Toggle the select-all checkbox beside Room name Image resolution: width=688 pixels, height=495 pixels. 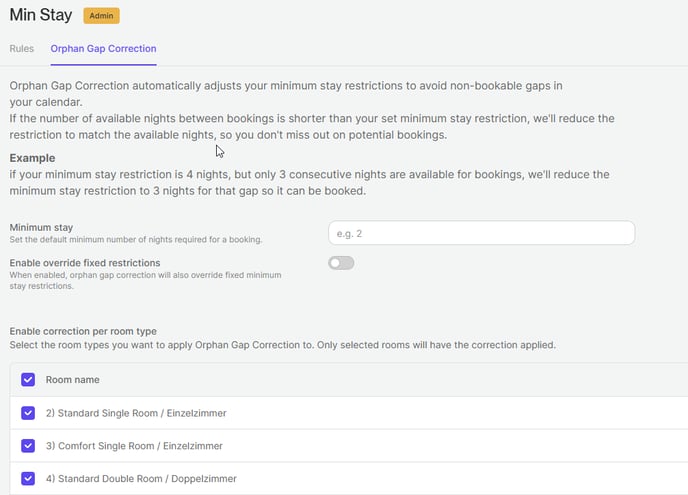pos(28,380)
